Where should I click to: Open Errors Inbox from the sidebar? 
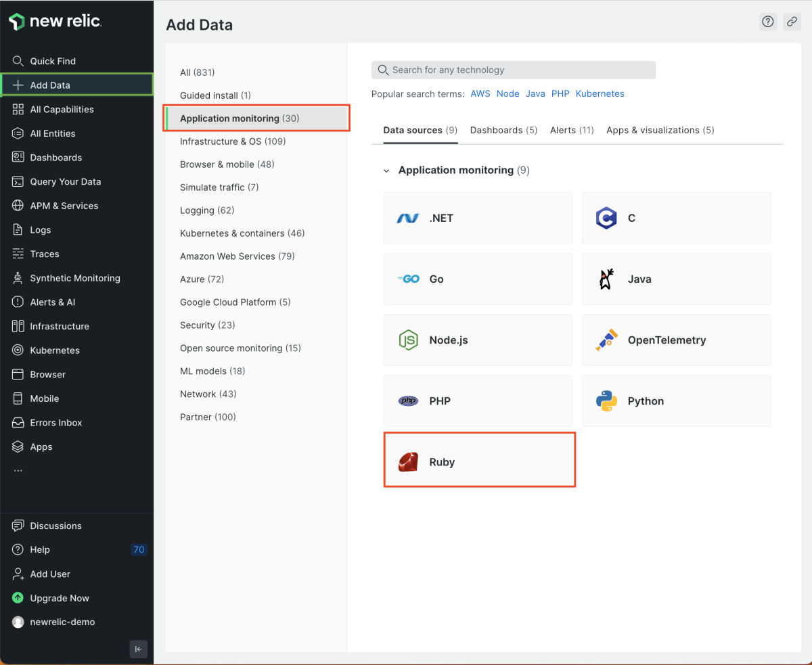click(55, 423)
